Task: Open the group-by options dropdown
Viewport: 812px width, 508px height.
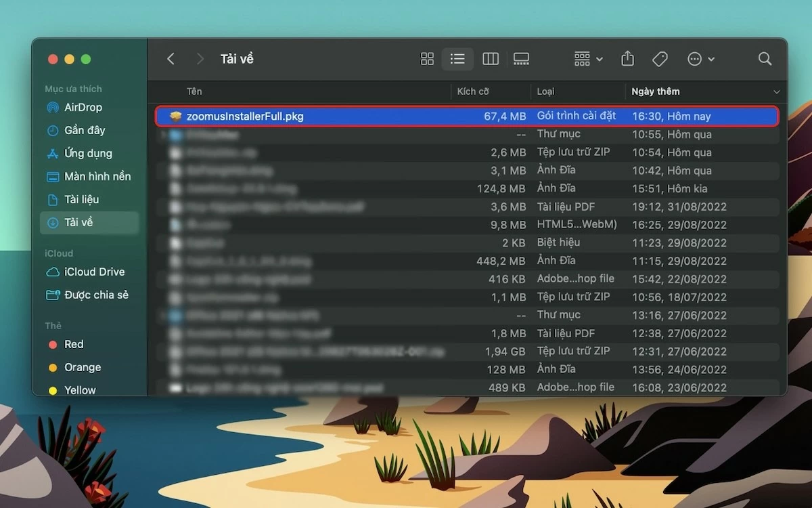Action: point(588,59)
